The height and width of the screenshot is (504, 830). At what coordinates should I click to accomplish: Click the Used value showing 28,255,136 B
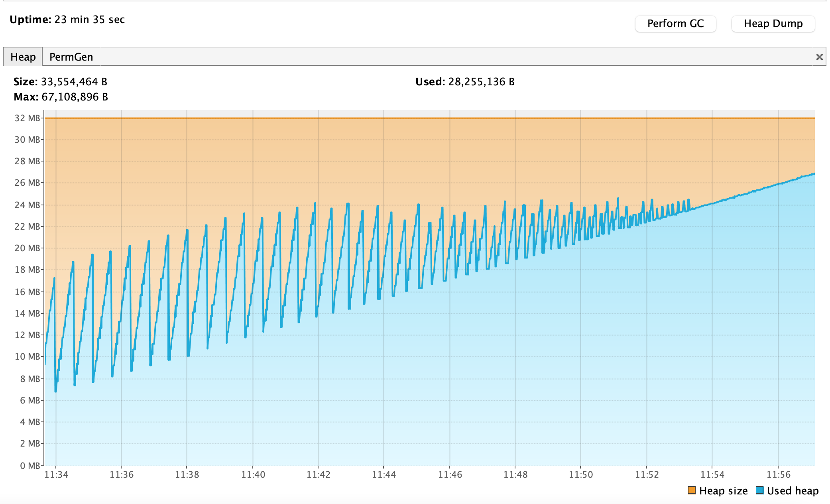480,81
